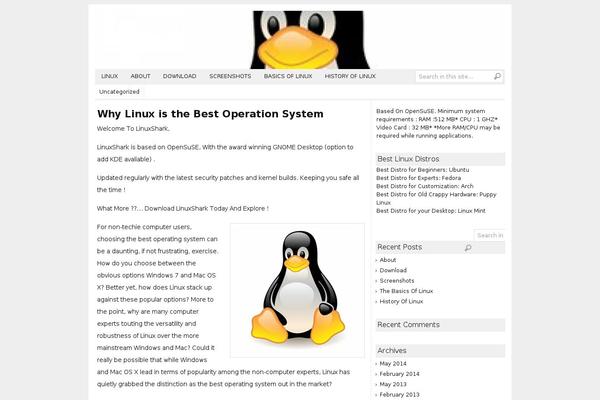Open the LINUX menu item
This screenshot has height=400, width=600.
(109, 76)
